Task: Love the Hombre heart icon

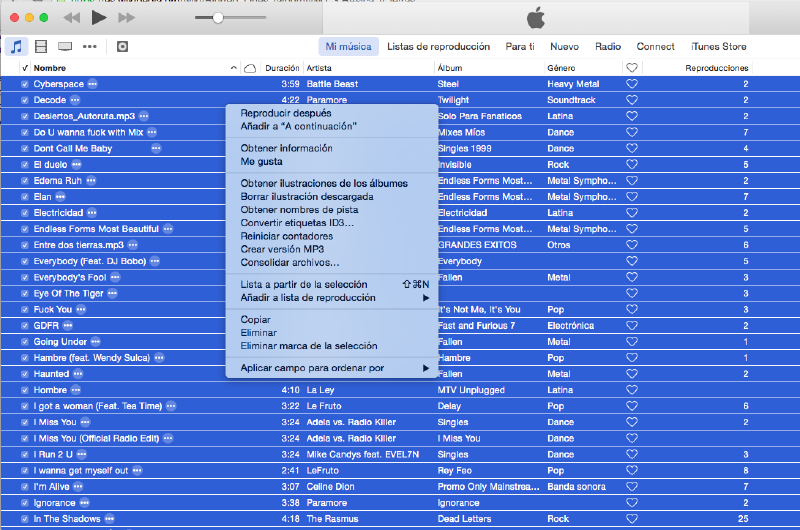Action: point(632,390)
